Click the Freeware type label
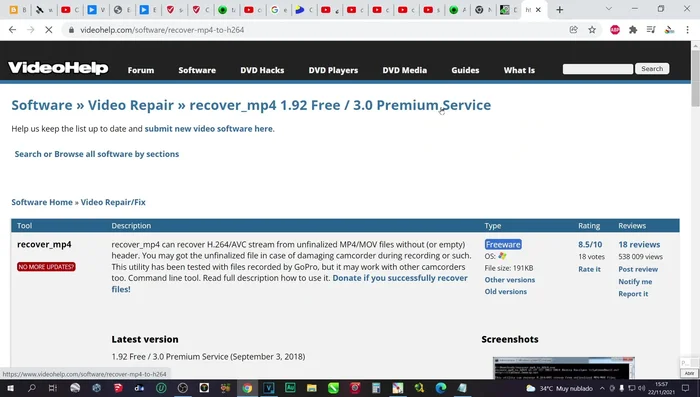This screenshot has height=397, width=700. click(x=503, y=244)
